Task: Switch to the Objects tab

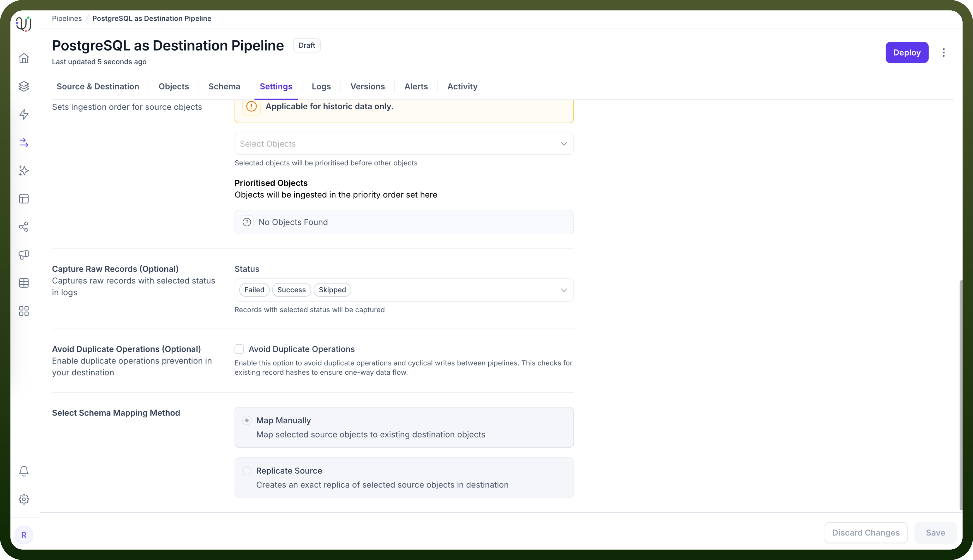Action: [x=173, y=87]
